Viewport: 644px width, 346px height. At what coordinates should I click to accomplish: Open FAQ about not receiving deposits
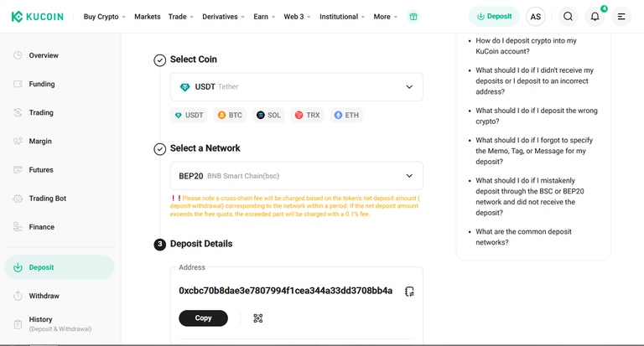[x=535, y=81]
